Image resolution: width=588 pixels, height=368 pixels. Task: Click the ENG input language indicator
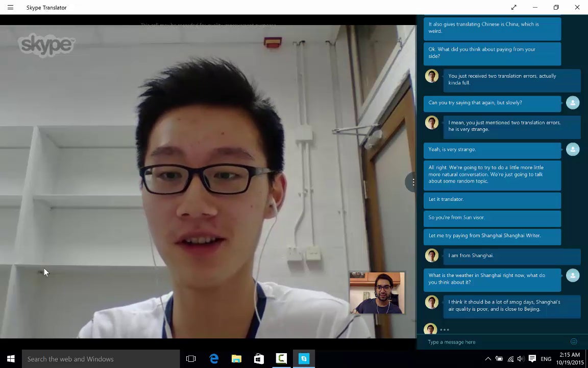[x=546, y=359]
